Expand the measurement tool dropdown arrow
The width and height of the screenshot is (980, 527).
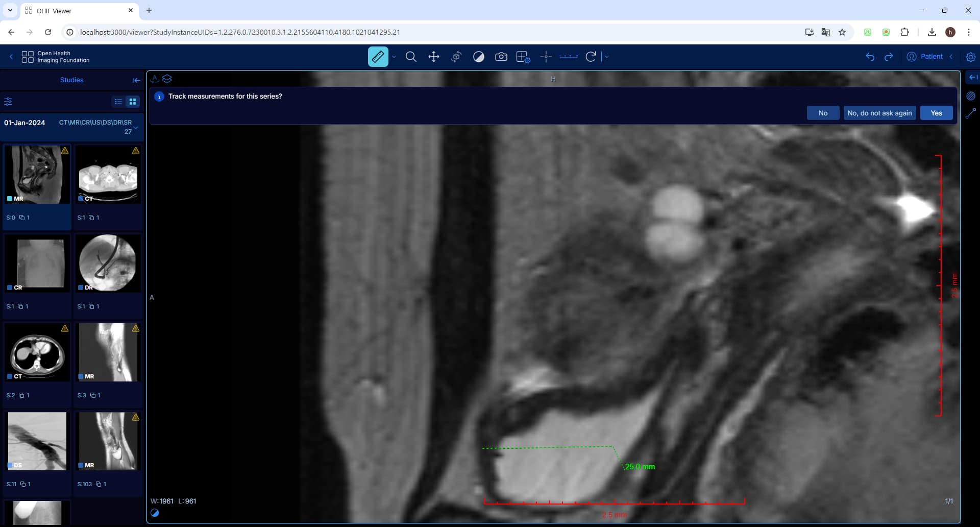(x=394, y=57)
